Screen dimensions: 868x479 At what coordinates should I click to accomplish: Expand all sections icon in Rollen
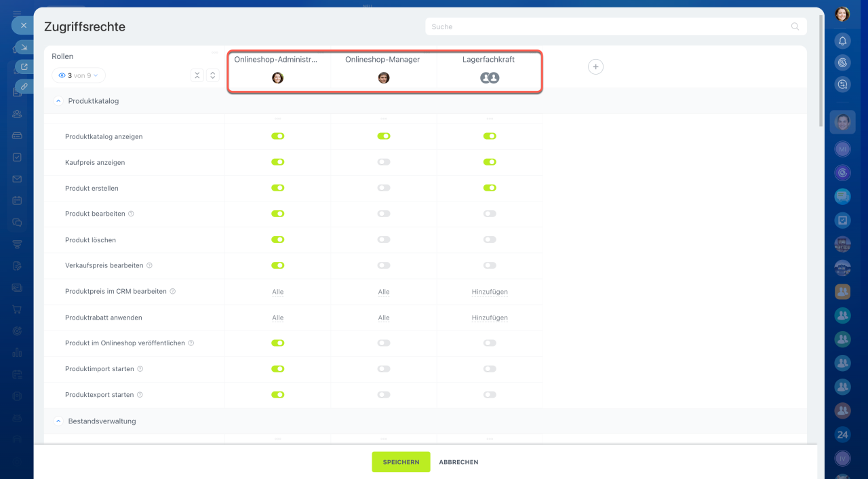tap(213, 75)
